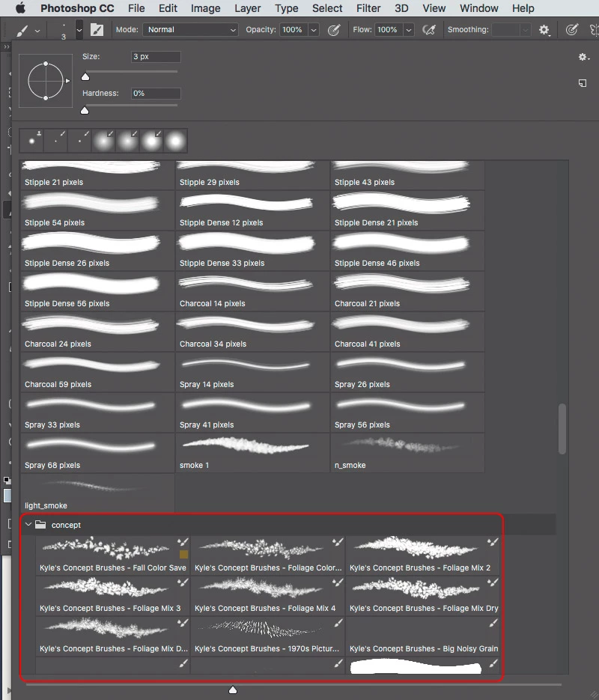Click the brush angle and roundness preview
This screenshot has height=700, width=599.
coord(46,81)
